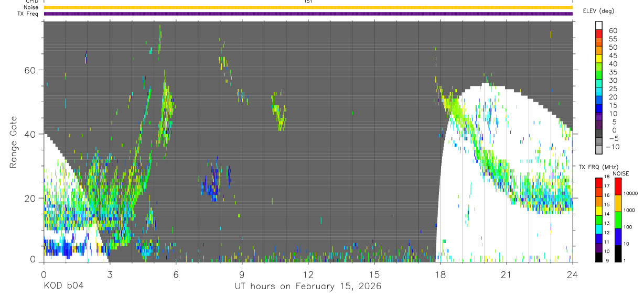
Task: Pick the ELEV swatch between 35 and 30
Action: [x=599, y=76]
